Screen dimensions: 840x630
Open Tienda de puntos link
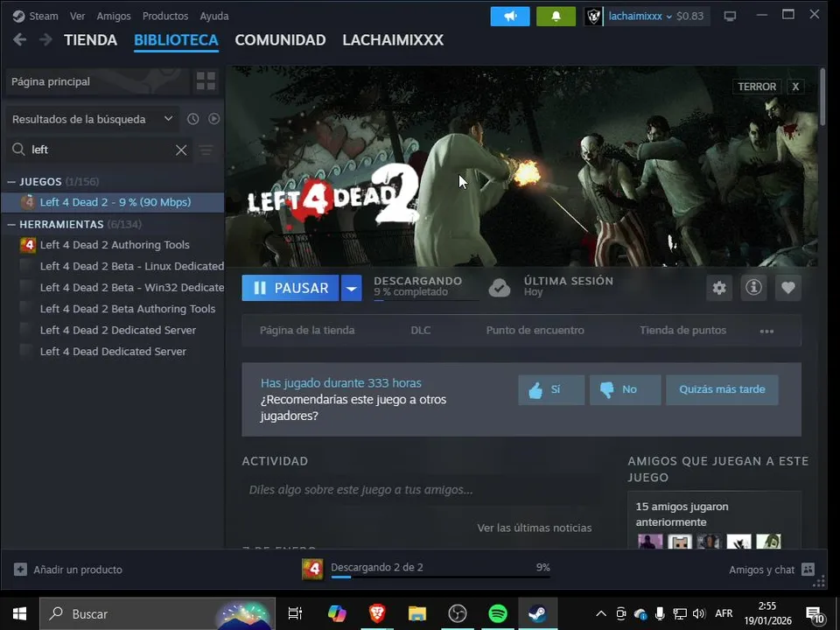tap(682, 331)
